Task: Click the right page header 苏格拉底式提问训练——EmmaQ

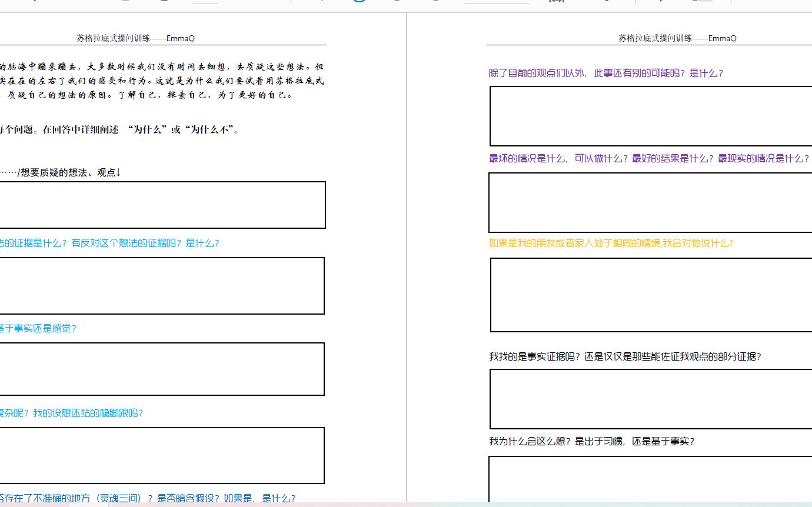Action: click(677, 38)
